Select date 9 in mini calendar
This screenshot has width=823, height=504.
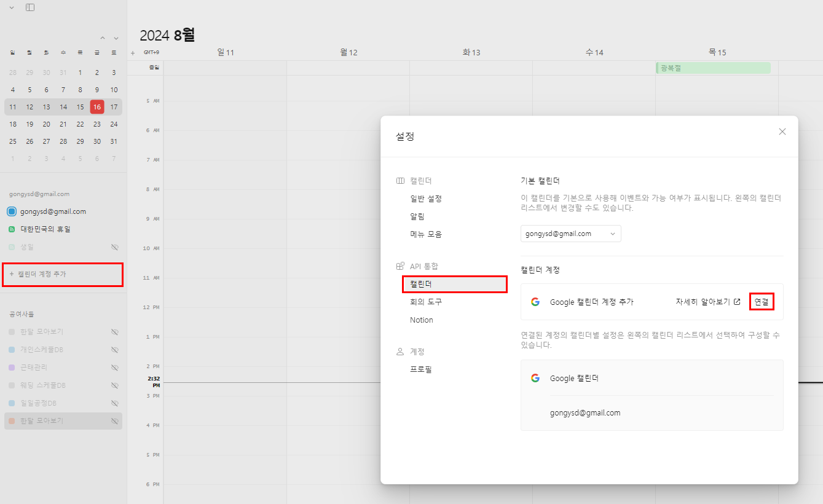[97, 90]
